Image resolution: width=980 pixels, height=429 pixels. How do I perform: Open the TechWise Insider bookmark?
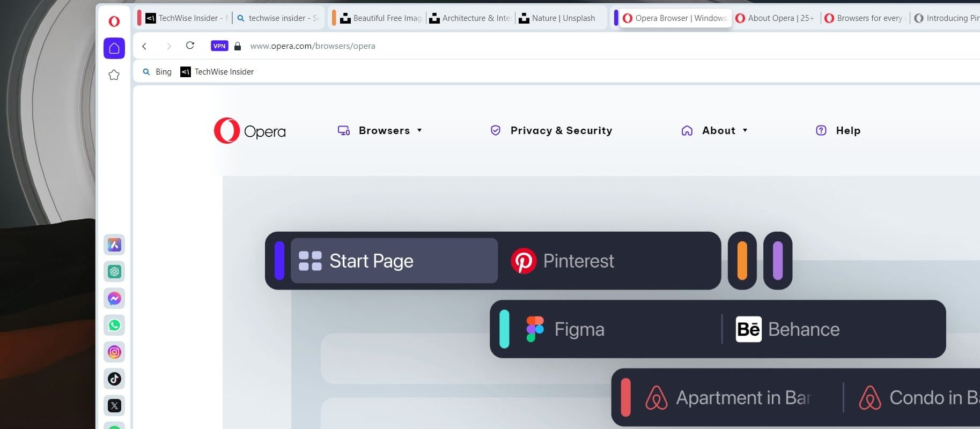(x=217, y=72)
